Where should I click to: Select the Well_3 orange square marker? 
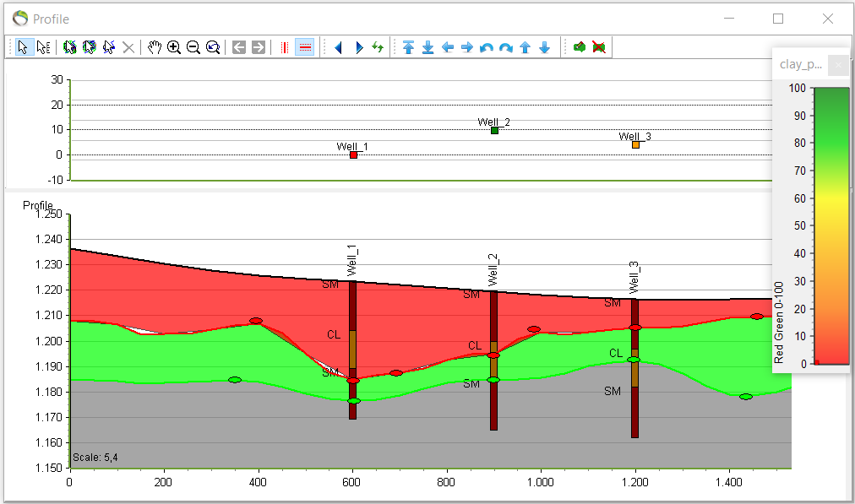[x=636, y=145]
